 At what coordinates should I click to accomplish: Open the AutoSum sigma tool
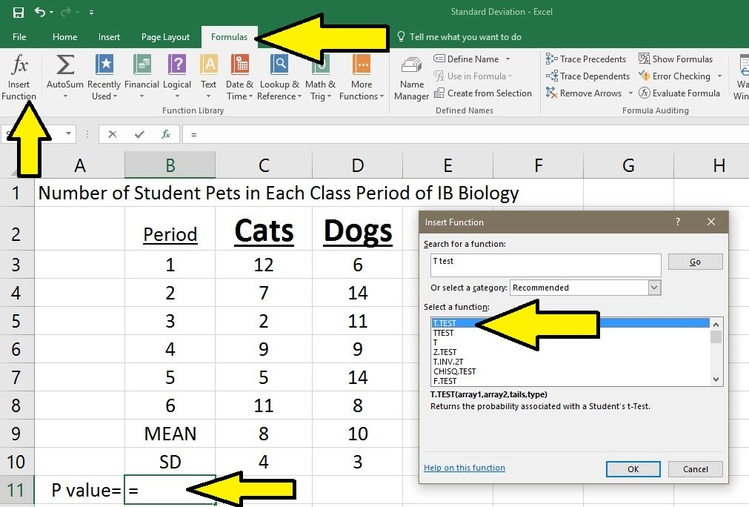65,68
